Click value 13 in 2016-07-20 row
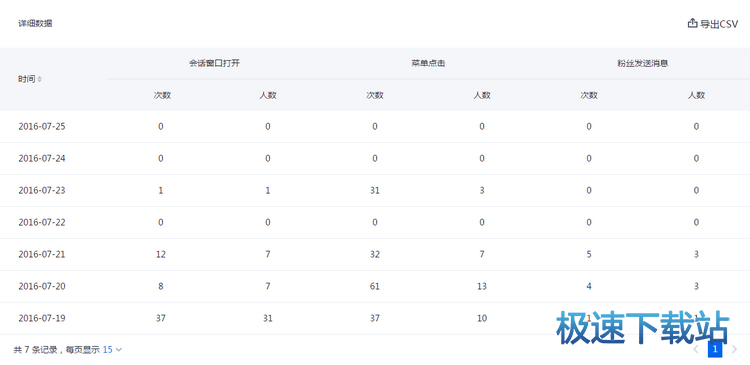The height and width of the screenshot is (365, 750). click(482, 287)
